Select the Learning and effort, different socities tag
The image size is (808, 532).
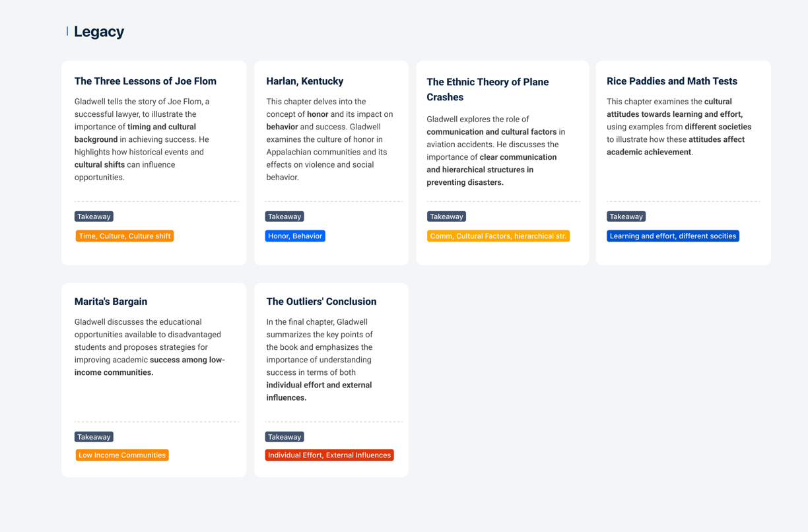(673, 236)
